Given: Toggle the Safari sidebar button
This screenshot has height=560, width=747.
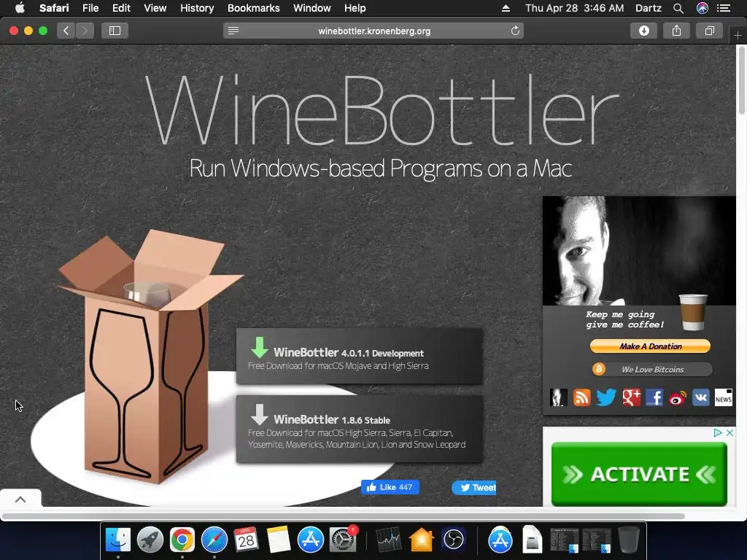Looking at the screenshot, I should [115, 31].
